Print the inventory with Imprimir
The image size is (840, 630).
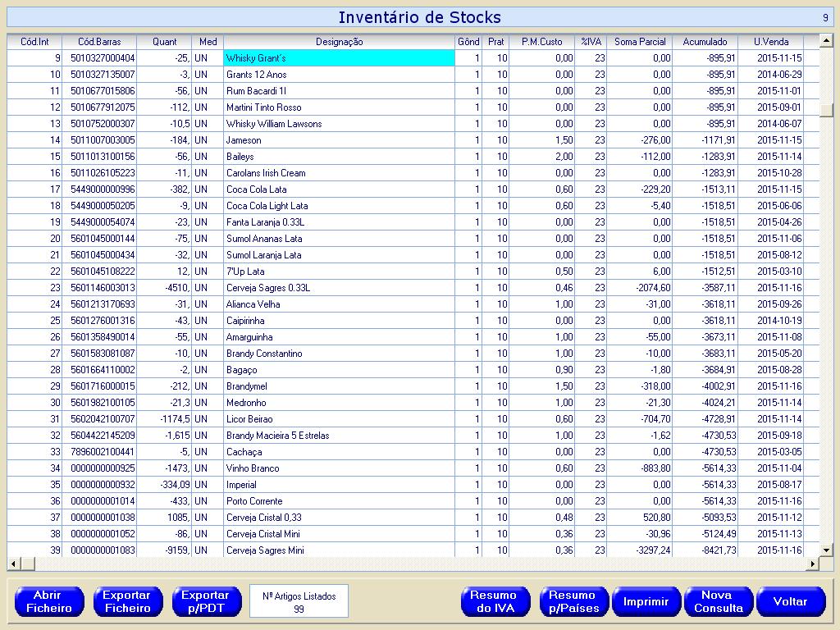pos(646,601)
